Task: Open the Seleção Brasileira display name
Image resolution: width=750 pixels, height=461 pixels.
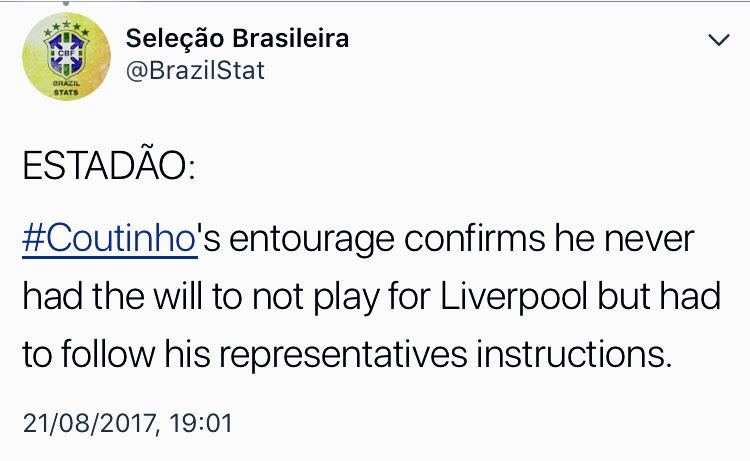Action: (x=237, y=38)
